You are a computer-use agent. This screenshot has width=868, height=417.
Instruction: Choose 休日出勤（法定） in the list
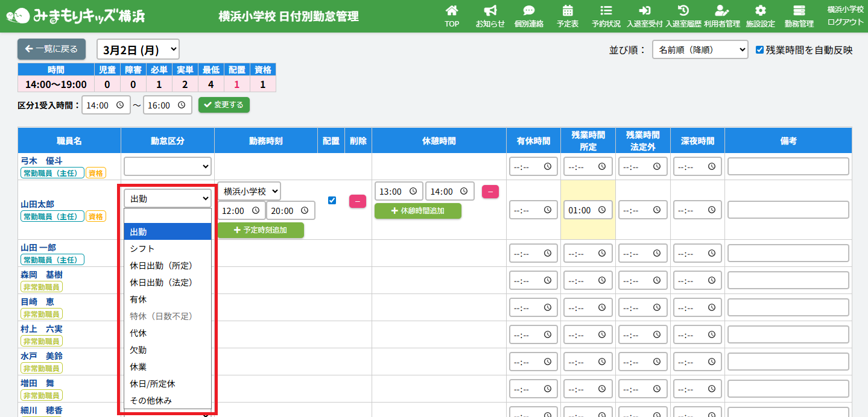click(161, 283)
